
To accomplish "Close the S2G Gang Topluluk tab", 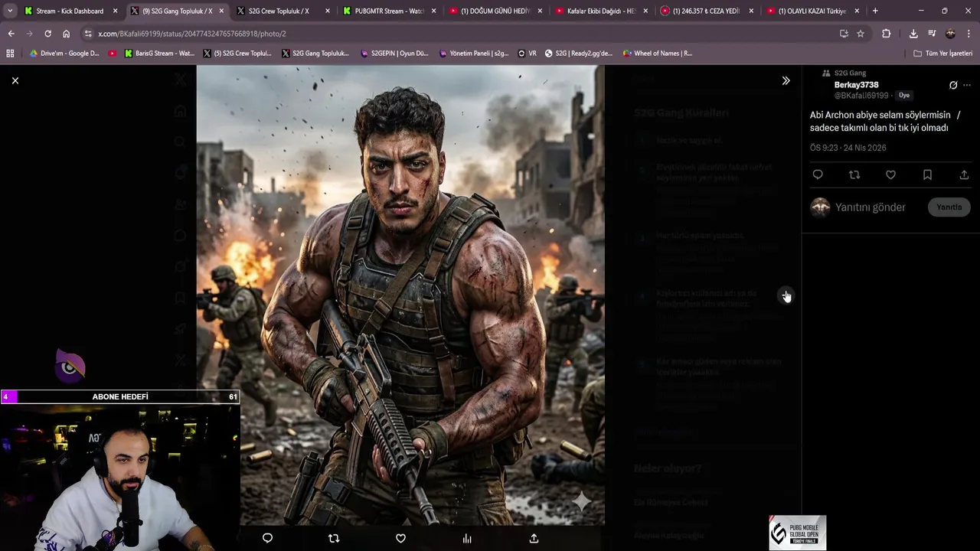I will coord(221,11).
